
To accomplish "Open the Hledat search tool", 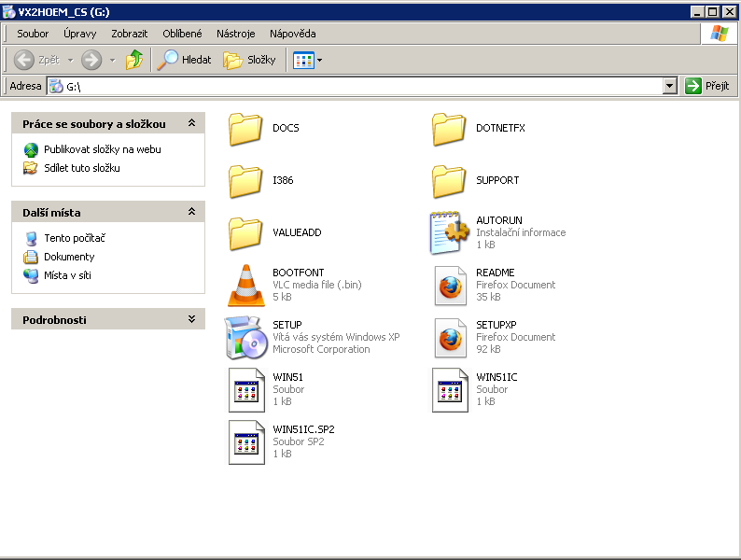I will 184,60.
